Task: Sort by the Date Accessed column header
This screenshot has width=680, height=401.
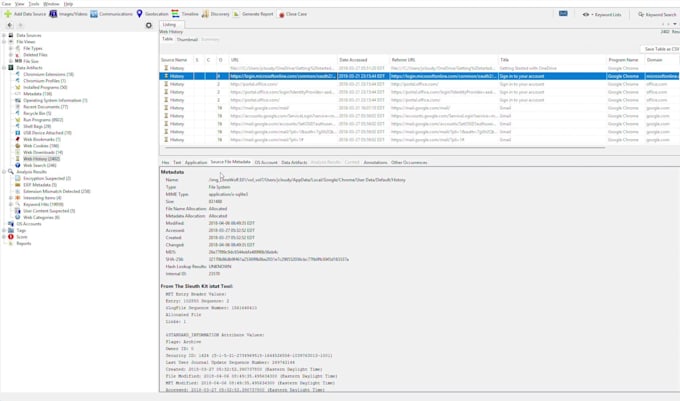Action: (x=363, y=60)
